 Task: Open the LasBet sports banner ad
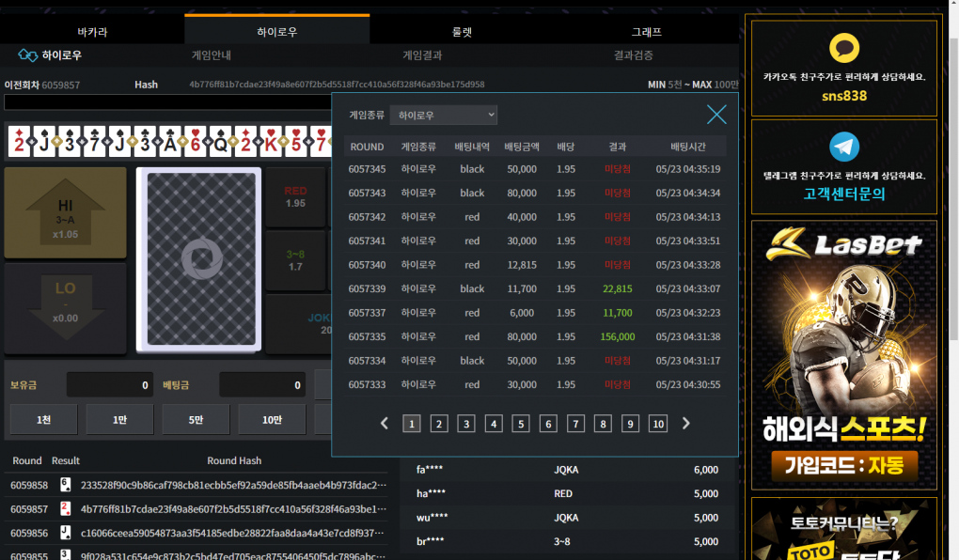[844, 355]
